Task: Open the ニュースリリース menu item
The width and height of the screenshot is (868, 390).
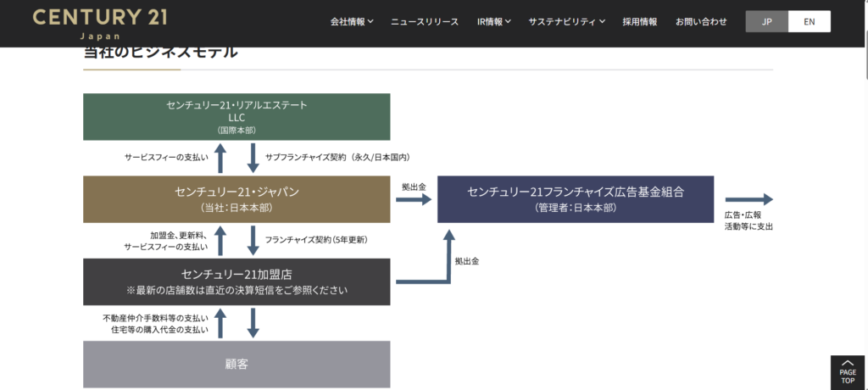Action: tap(425, 22)
